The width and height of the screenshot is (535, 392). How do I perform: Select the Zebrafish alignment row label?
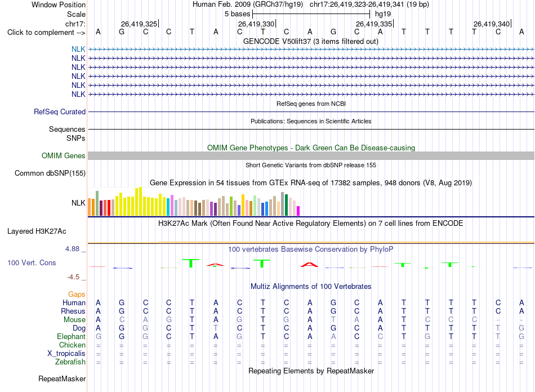click(70, 362)
